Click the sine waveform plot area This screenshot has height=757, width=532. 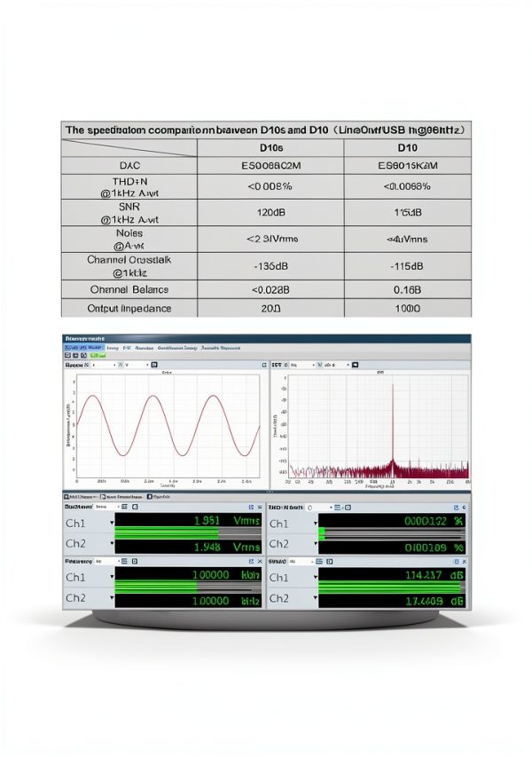[x=168, y=426]
